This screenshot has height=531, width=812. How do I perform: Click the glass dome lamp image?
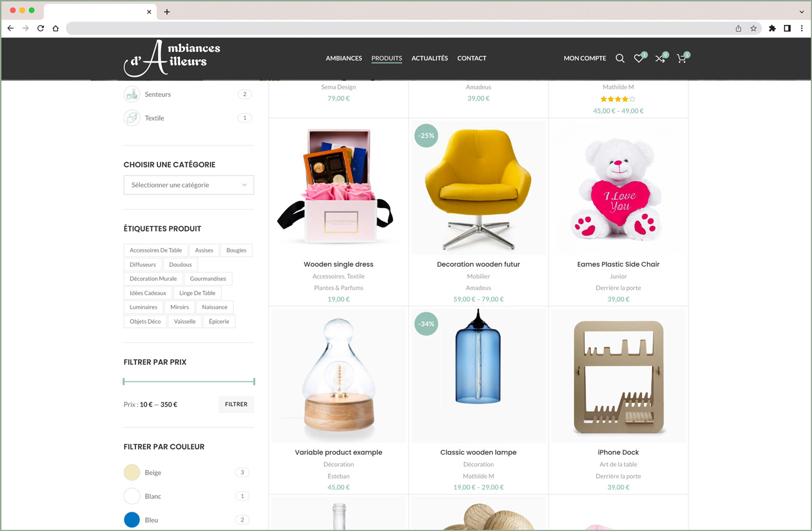tap(339, 376)
